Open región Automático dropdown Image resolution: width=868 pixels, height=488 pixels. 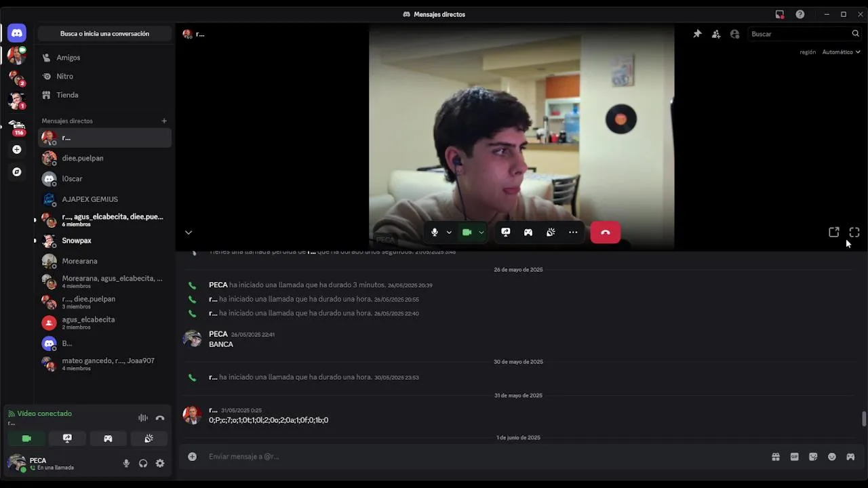tap(841, 52)
